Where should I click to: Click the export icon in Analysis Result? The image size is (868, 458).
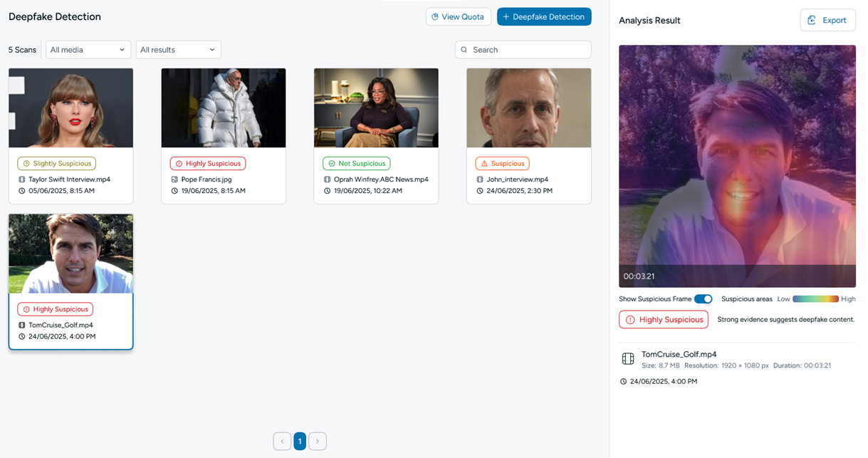click(x=812, y=20)
